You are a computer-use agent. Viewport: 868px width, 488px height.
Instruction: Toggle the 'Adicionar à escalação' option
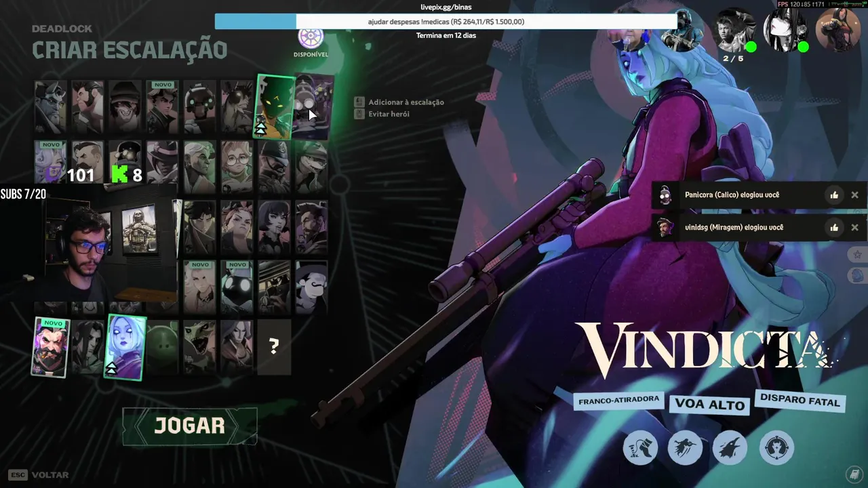click(399, 102)
